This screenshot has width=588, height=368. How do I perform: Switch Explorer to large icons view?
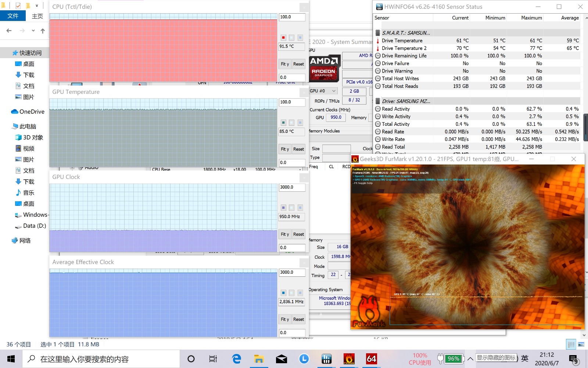581,344
